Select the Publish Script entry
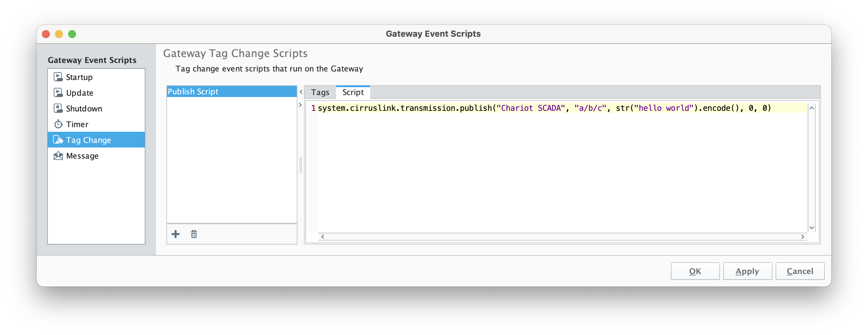Viewport: 868px width, 335px height. [232, 91]
